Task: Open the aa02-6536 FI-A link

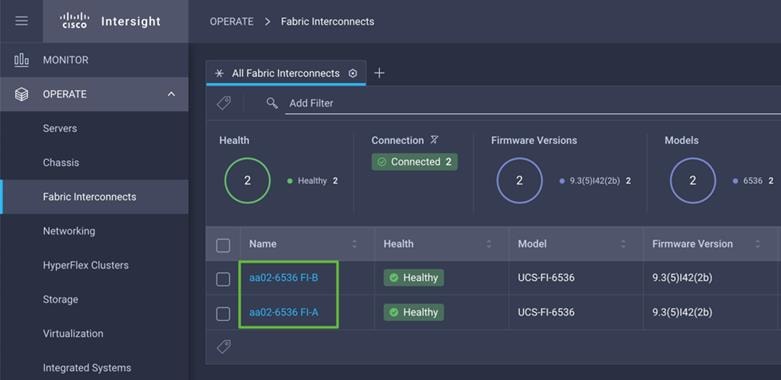Action: tap(283, 313)
